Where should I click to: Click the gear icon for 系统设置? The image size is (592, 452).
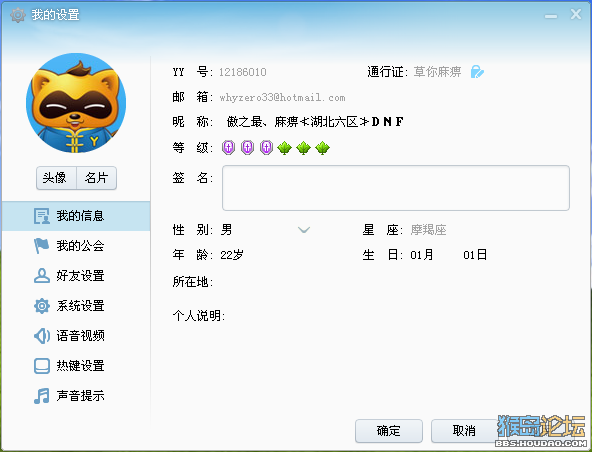(42, 306)
